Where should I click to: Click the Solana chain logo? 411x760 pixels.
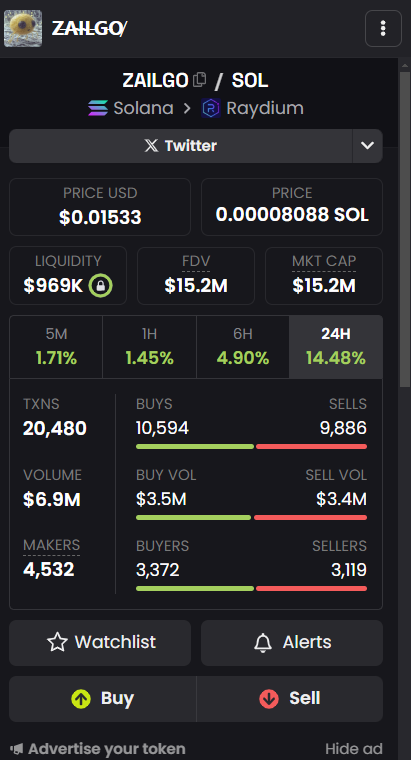pos(98,108)
